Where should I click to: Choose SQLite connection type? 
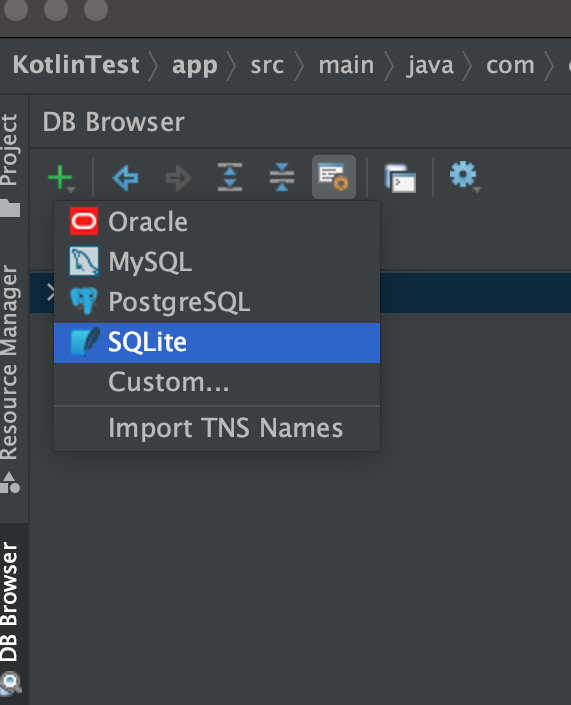point(217,343)
